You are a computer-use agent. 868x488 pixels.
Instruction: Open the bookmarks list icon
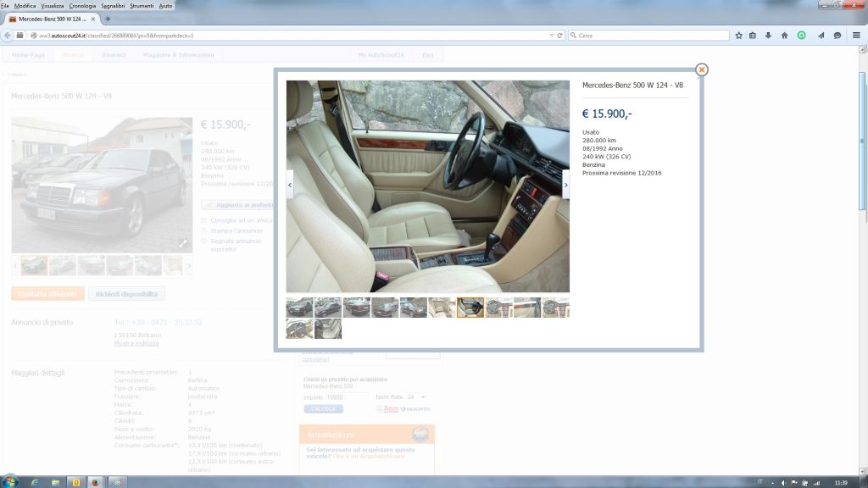(x=753, y=36)
